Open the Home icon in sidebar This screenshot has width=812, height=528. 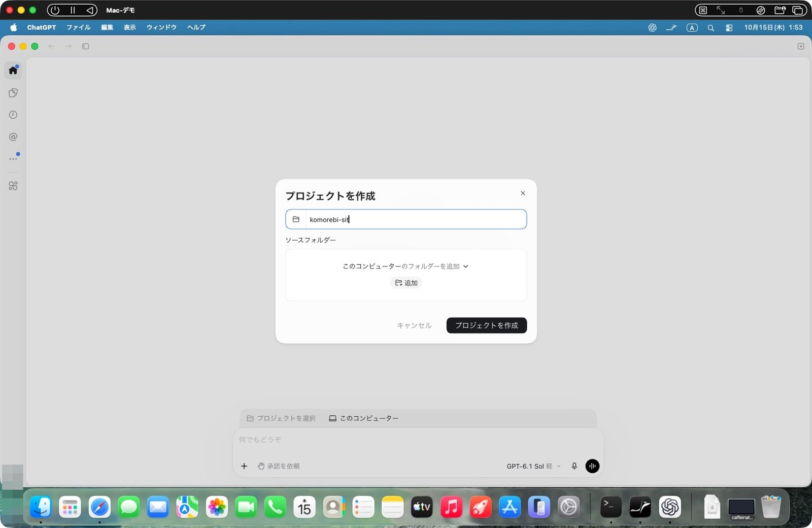[13, 70]
